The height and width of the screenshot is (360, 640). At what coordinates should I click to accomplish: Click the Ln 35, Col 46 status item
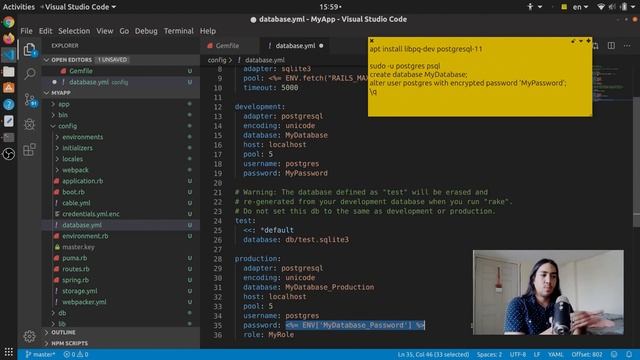[x=433, y=354]
